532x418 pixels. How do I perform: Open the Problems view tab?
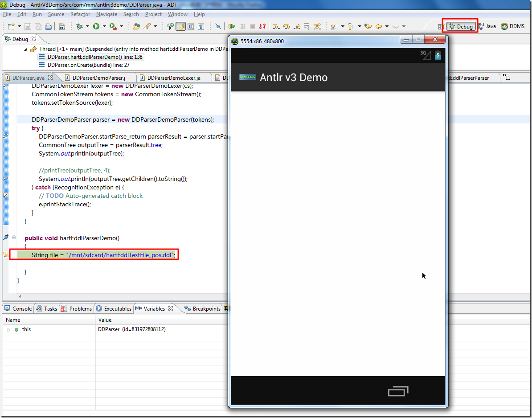coord(76,308)
